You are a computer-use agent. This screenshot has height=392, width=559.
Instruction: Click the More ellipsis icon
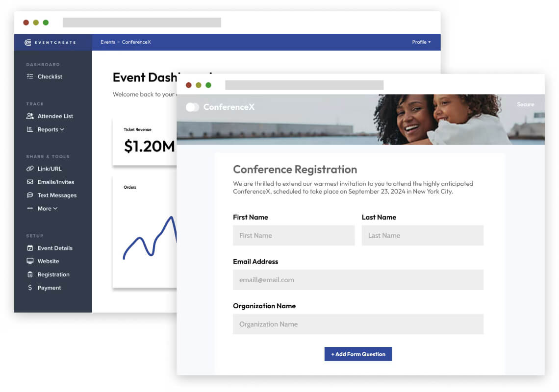tap(30, 208)
